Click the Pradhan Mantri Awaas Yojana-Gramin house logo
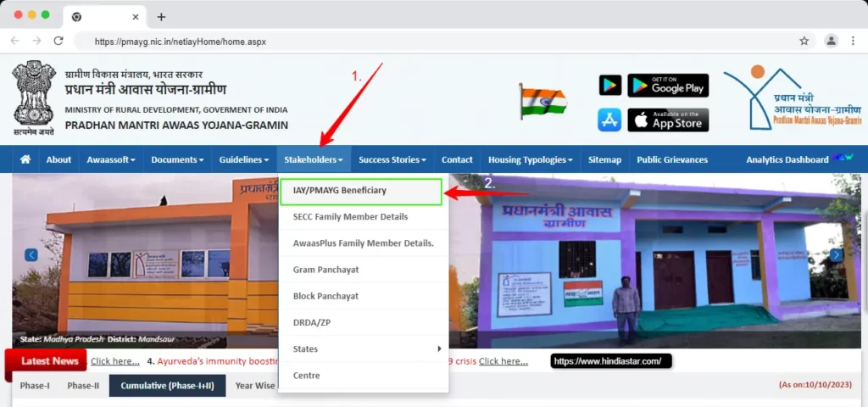Screen dimensions: 868x407 793,98
